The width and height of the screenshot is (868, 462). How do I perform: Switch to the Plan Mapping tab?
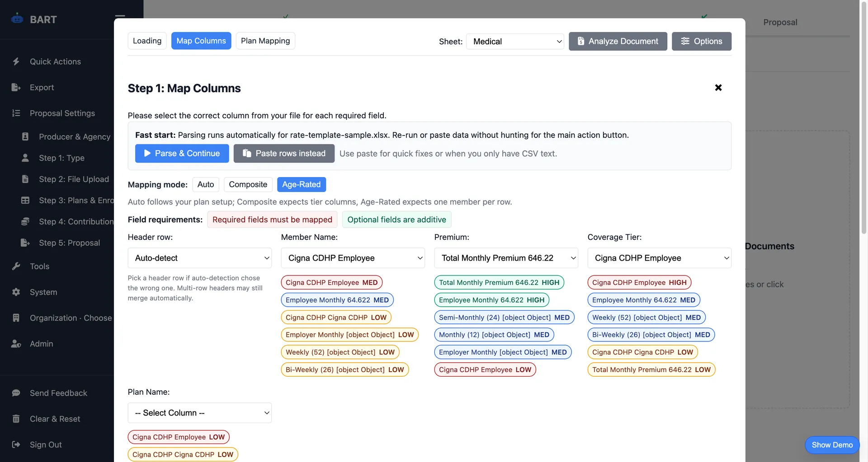[x=265, y=41]
